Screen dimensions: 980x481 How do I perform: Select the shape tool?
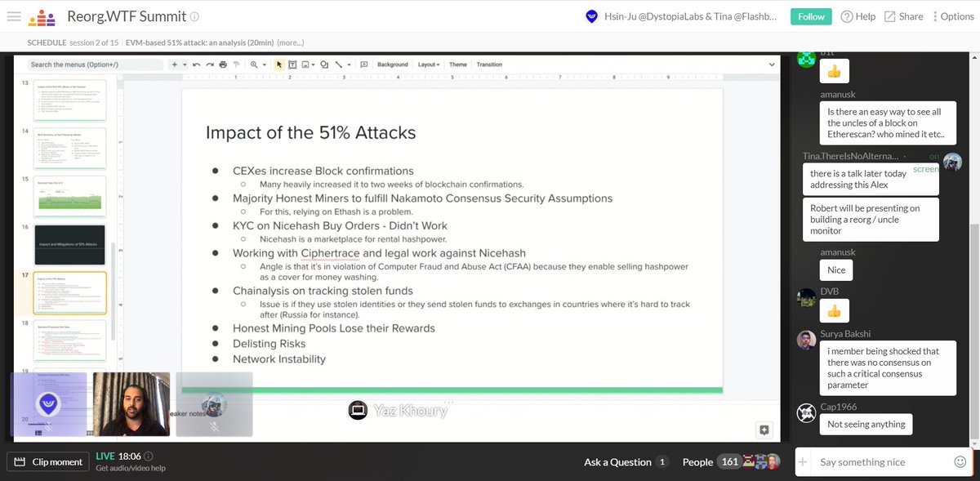pos(324,65)
